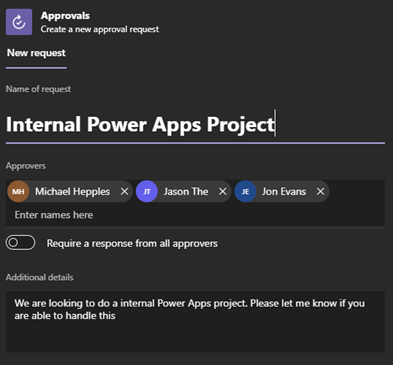Click the Approvals heading text

tap(65, 16)
